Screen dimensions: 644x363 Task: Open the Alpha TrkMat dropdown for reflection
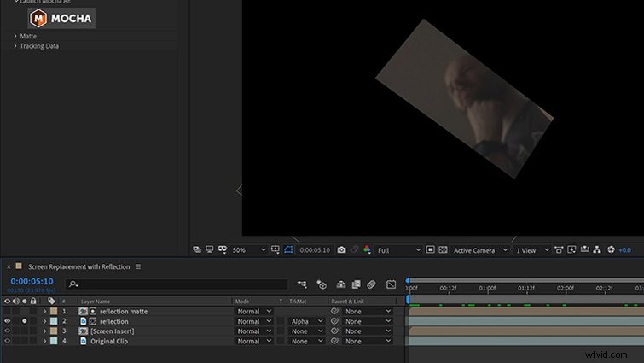click(x=306, y=321)
